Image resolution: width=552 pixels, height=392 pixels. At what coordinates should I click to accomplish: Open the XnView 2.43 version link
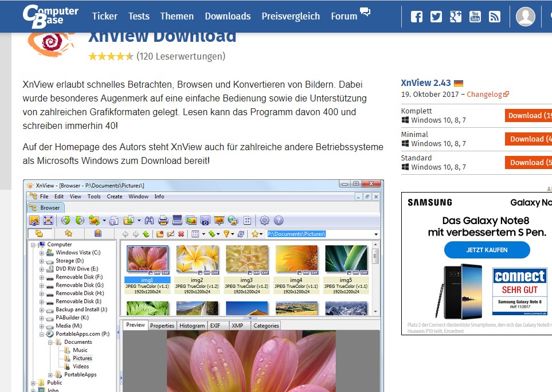(426, 83)
